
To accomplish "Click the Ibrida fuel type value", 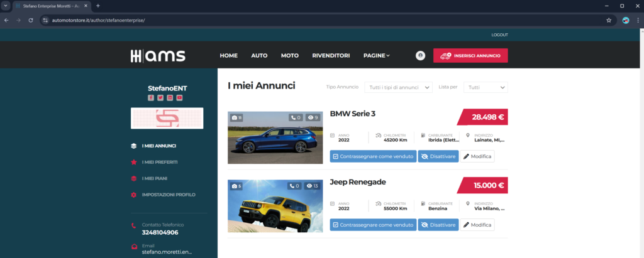I will pyautogui.click(x=443, y=140).
